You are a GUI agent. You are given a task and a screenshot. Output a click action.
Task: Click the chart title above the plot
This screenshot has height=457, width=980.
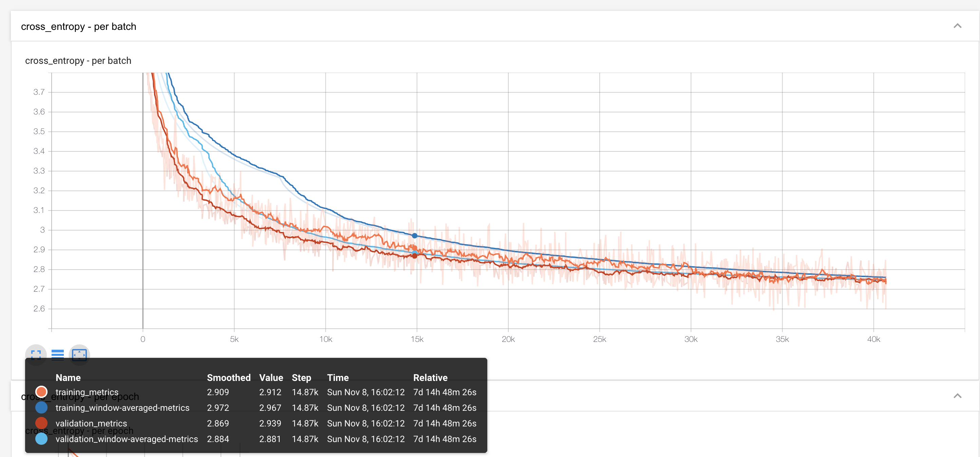[x=78, y=61]
